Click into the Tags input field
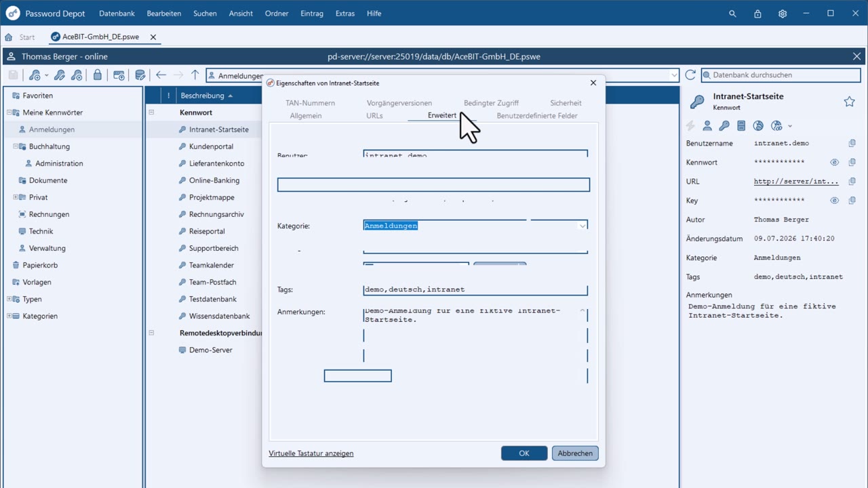The height and width of the screenshot is (488, 868). pos(475,289)
